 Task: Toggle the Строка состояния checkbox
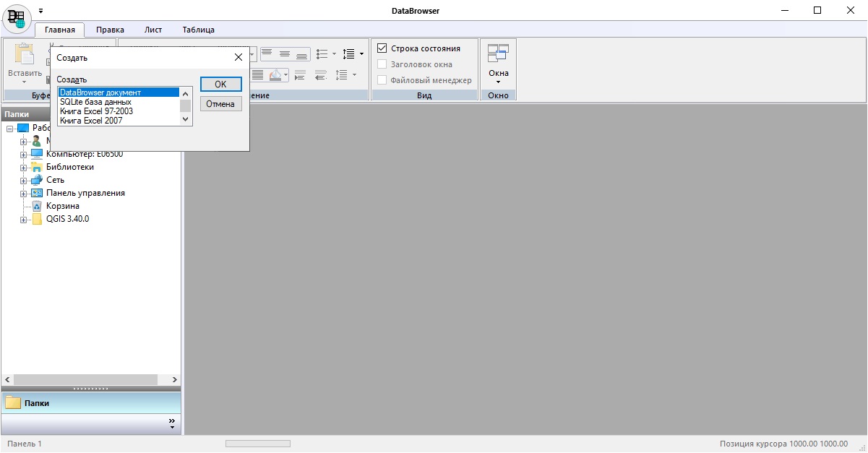pyautogui.click(x=382, y=48)
